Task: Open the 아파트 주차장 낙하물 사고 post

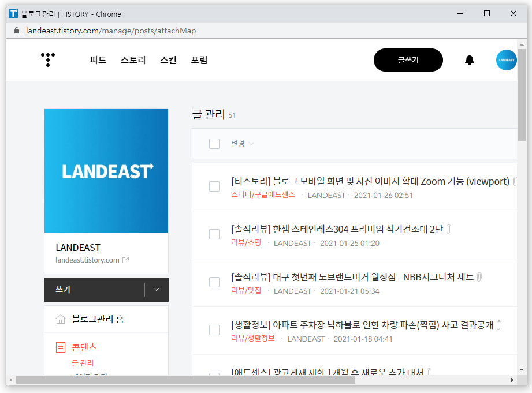Action: click(x=362, y=325)
